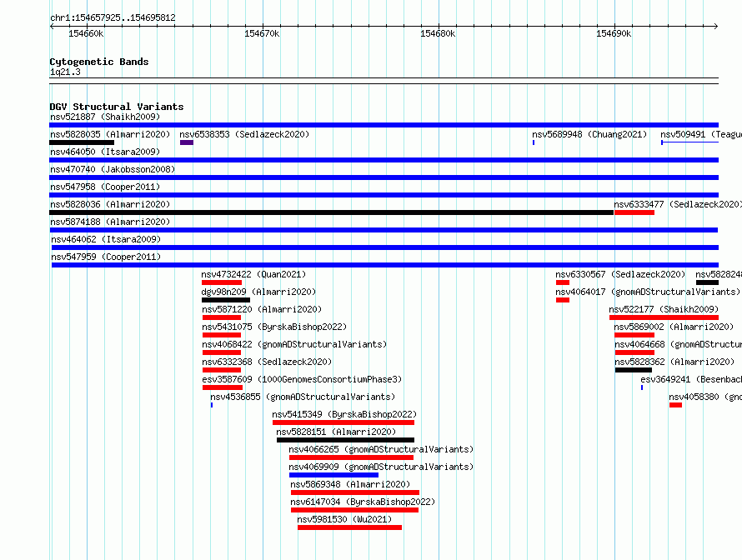
Task: Select the nsv6332368 (Sedlazeck2020) label
Action: 267,362
